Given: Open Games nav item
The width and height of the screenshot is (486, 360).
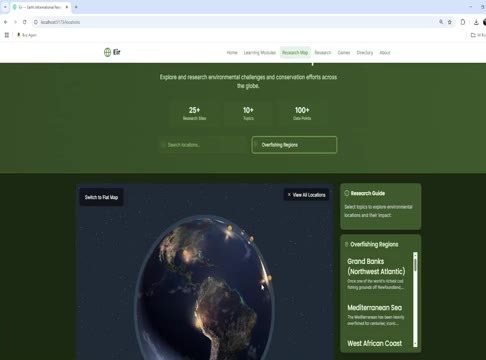Looking at the screenshot, I should point(344,53).
